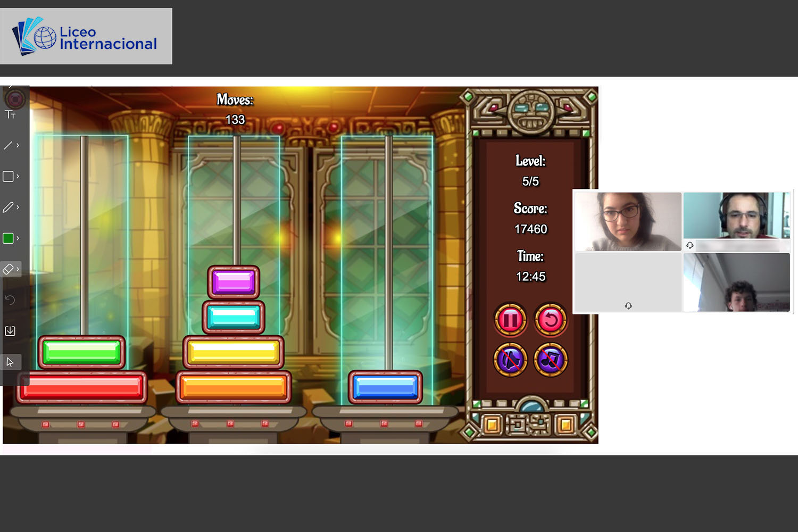Select video tile of curly-haired participant
This screenshot has width=798, height=532.
737,282
